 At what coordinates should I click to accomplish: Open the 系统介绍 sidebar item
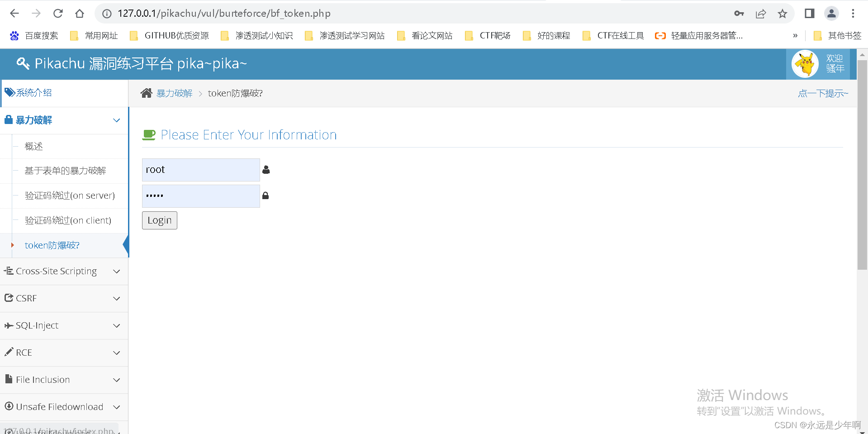pos(64,93)
